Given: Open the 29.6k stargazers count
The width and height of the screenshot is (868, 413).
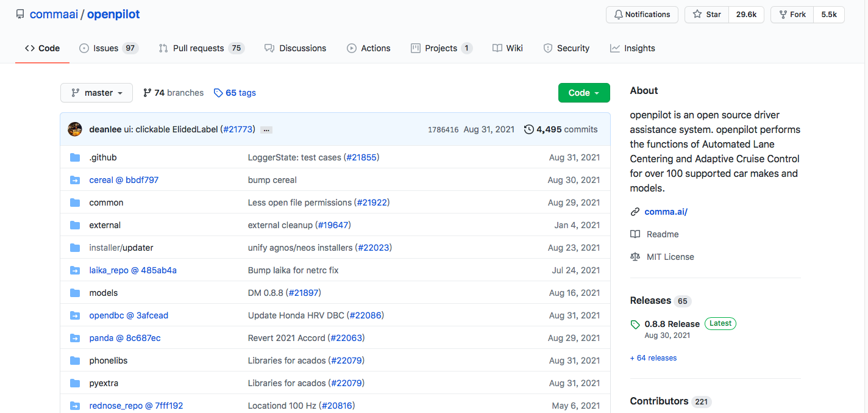Looking at the screenshot, I should pos(746,15).
